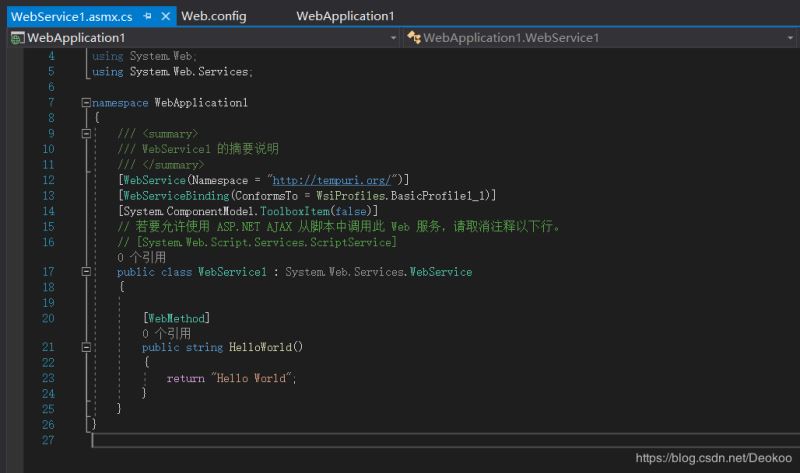Screen dimensions: 800x473
Task: Click the '0 个引用' CodeLens above HelloWorld
Action: [x=166, y=334]
